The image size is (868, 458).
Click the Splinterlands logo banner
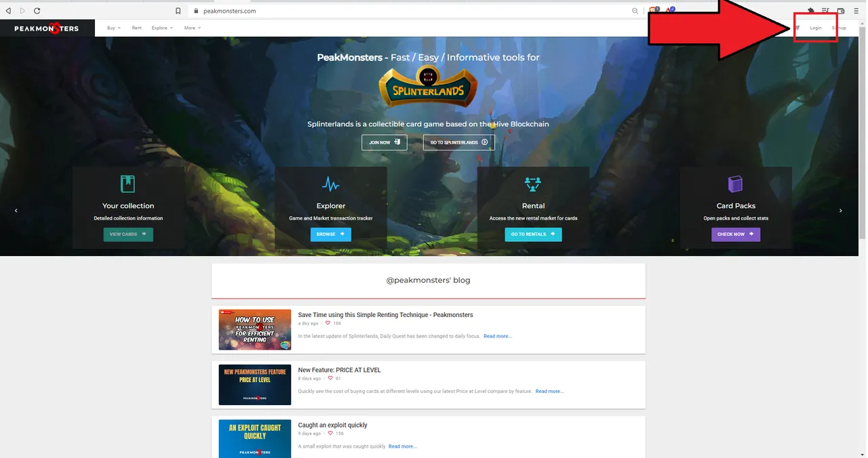click(428, 87)
